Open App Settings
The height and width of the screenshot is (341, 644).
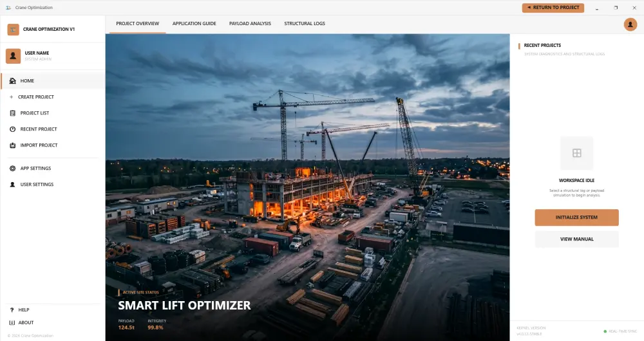[x=53, y=168]
